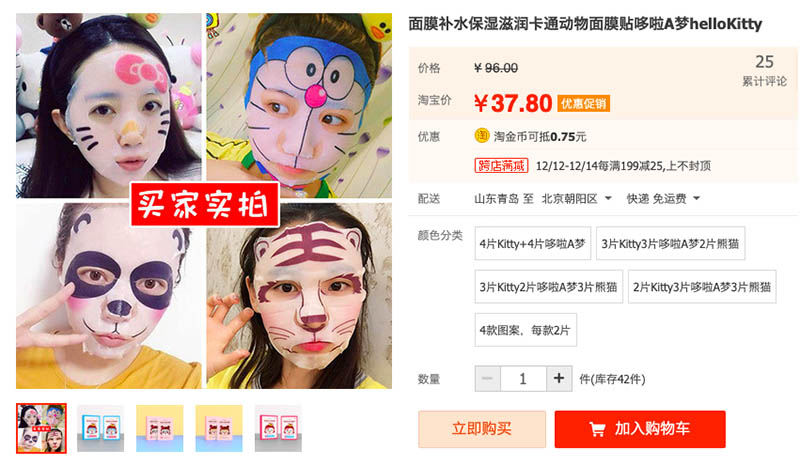
Task: Open the 北京朝阳区 destination dropdown
Action: point(576,199)
